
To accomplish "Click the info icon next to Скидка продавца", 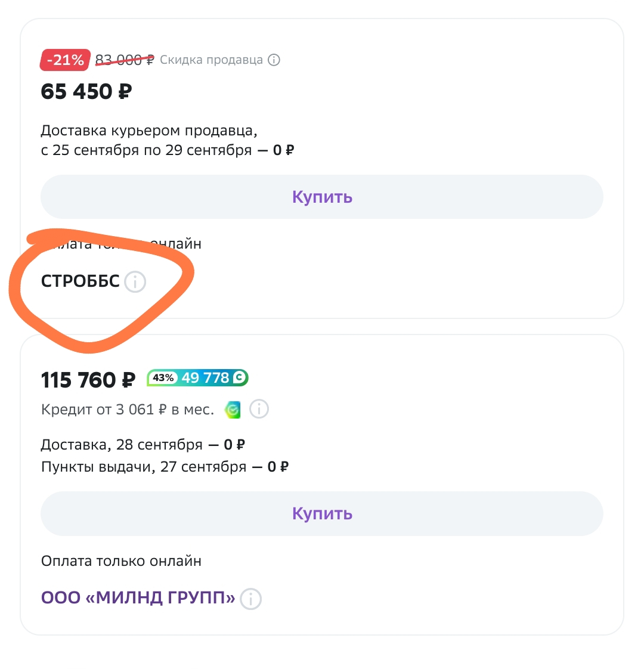I will pos(274,60).
